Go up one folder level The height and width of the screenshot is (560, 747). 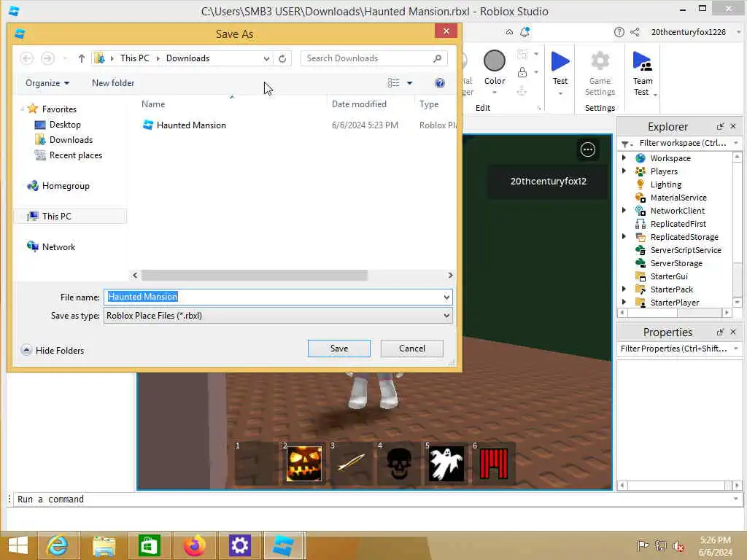82,58
